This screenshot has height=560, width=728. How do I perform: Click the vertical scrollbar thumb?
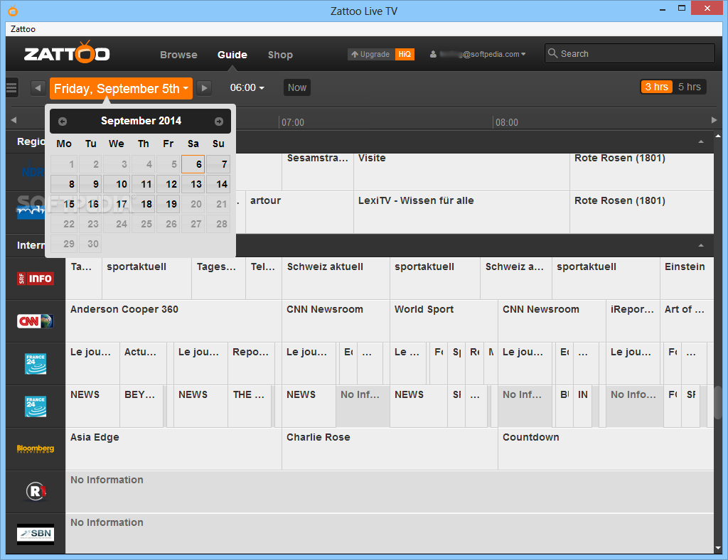(718, 402)
